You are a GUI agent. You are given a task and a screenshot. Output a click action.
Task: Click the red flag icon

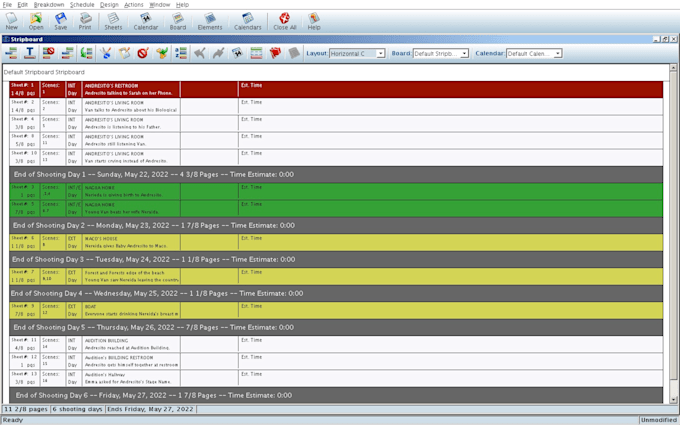click(275, 53)
